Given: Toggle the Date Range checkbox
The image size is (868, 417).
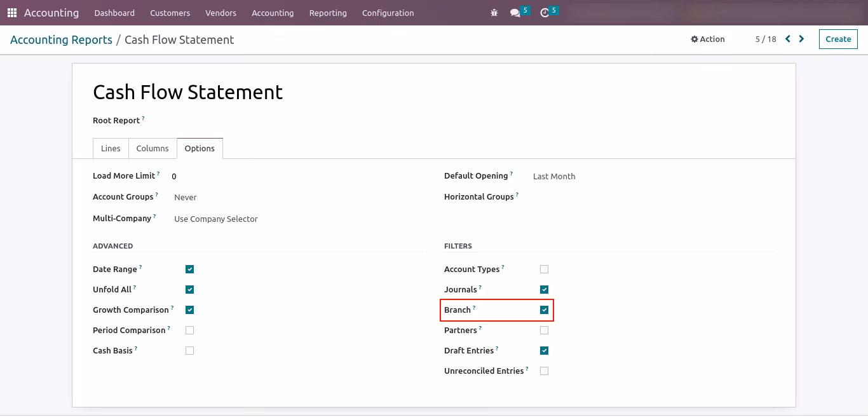Looking at the screenshot, I should 189,269.
